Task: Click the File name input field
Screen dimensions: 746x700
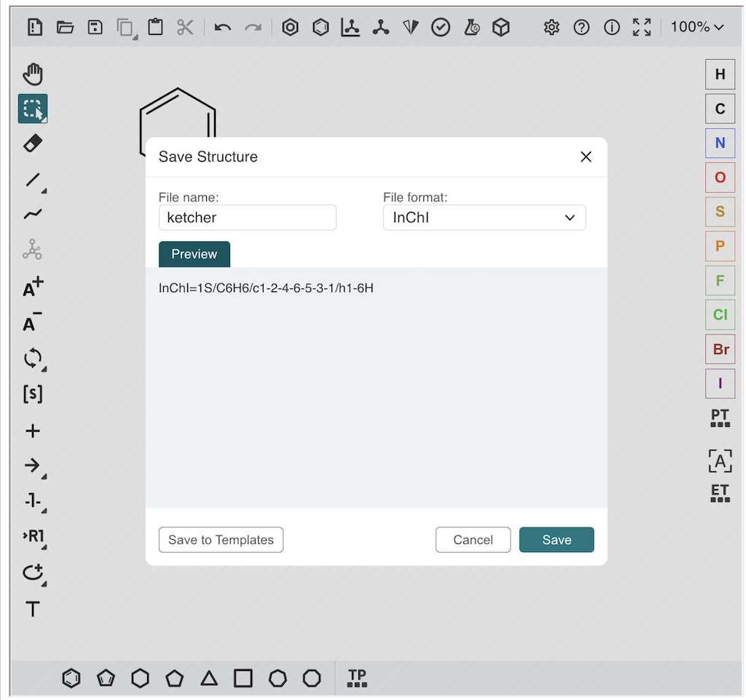Action: [247, 217]
